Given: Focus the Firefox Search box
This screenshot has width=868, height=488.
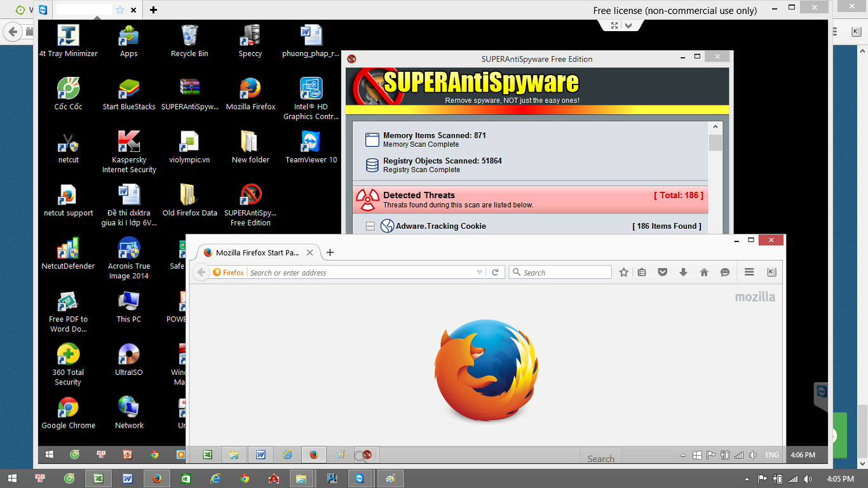Looking at the screenshot, I should 560,272.
